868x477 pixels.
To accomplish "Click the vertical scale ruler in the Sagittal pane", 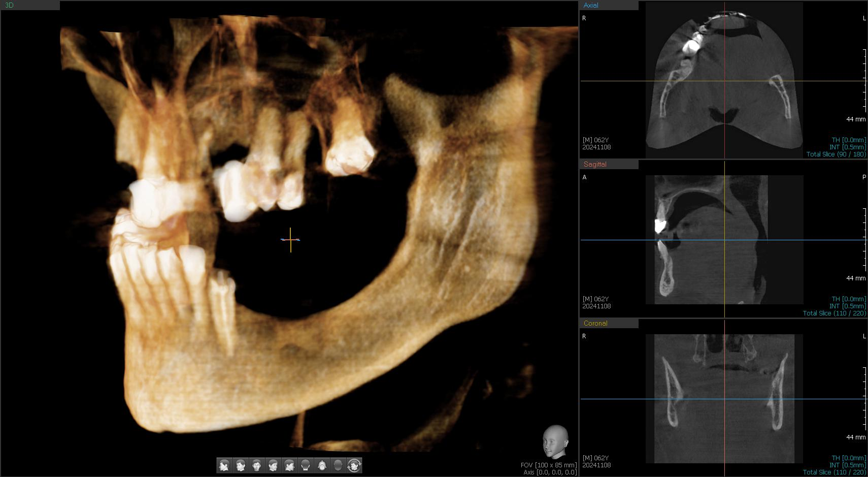I will [865, 239].
